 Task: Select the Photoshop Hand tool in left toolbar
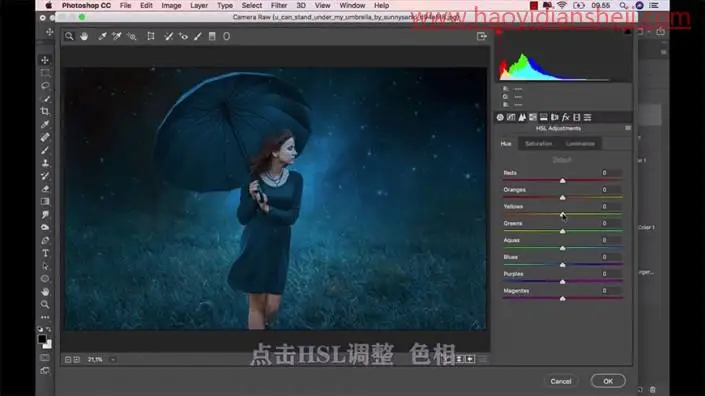pyautogui.click(x=45, y=292)
